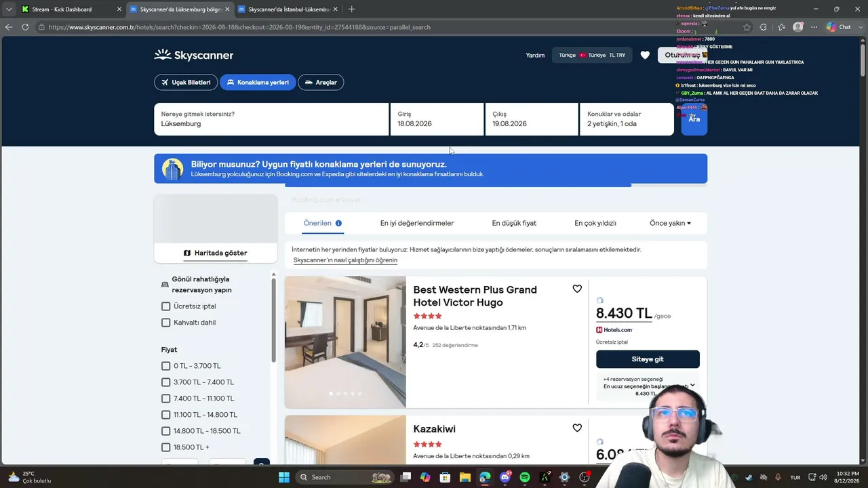Viewport: 868px width, 488px height.
Task: Select the Uçak Biletleri tab
Action: pyautogui.click(x=185, y=82)
